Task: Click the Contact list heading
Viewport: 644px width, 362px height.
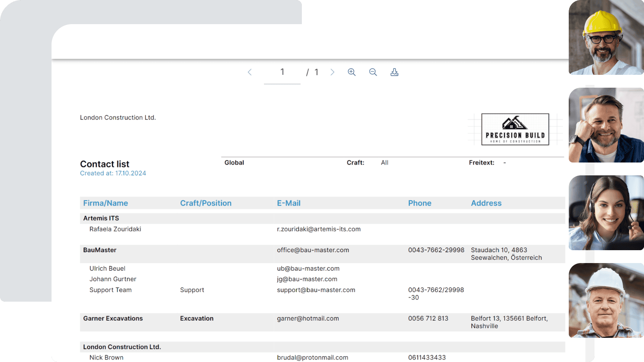Action: [105, 164]
